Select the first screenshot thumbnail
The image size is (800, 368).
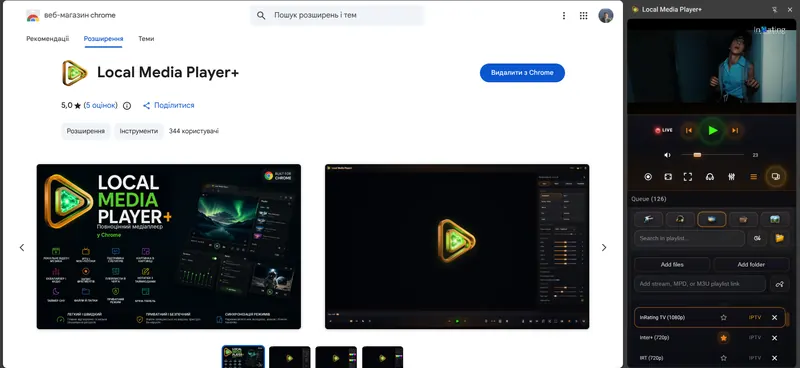click(243, 357)
